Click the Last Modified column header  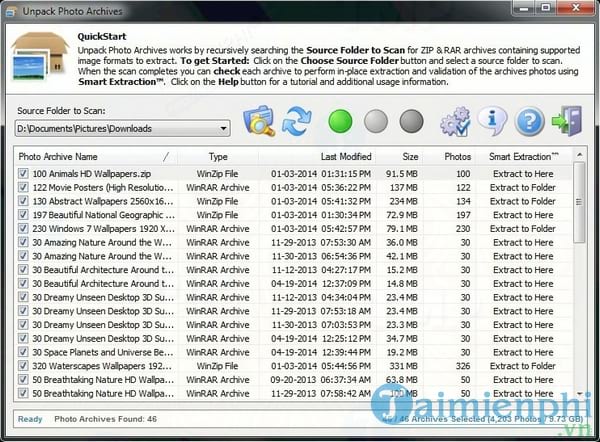coord(345,157)
